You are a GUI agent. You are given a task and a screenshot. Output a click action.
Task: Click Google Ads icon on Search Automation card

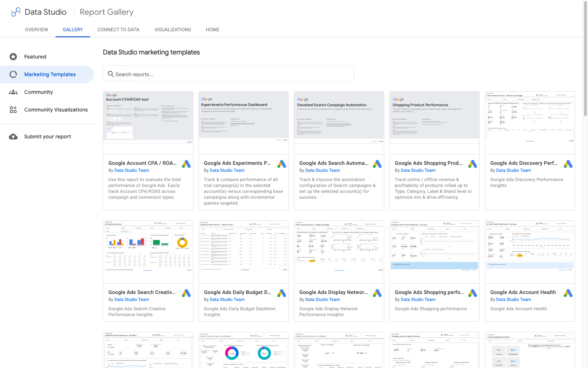point(377,164)
